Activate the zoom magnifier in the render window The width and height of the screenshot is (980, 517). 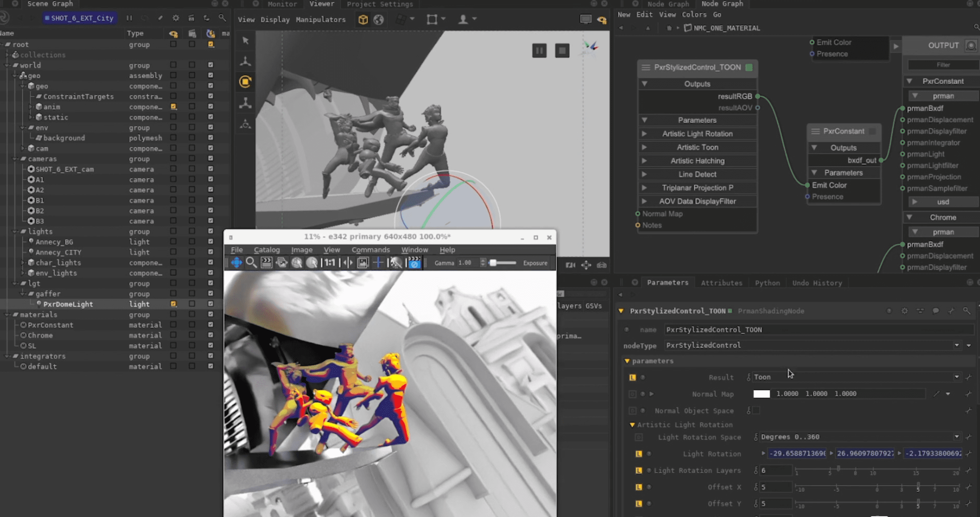(x=252, y=263)
